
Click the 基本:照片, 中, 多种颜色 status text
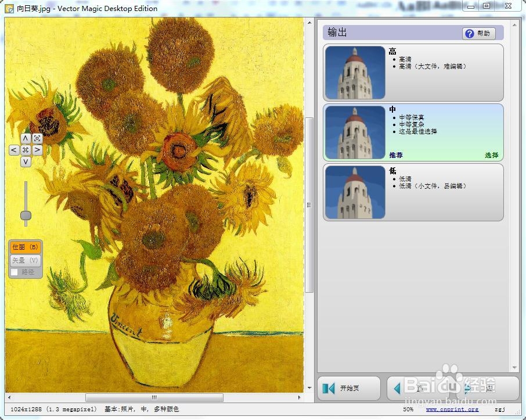[142, 410]
